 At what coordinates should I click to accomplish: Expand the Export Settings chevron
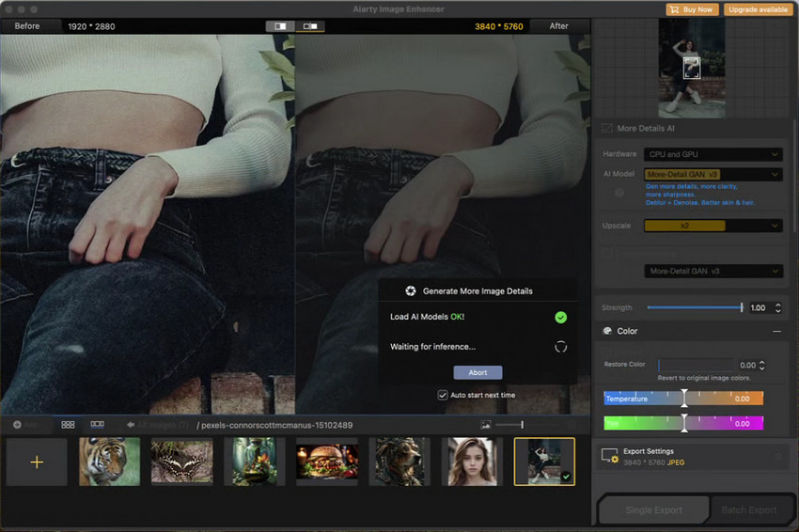point(778,456)
